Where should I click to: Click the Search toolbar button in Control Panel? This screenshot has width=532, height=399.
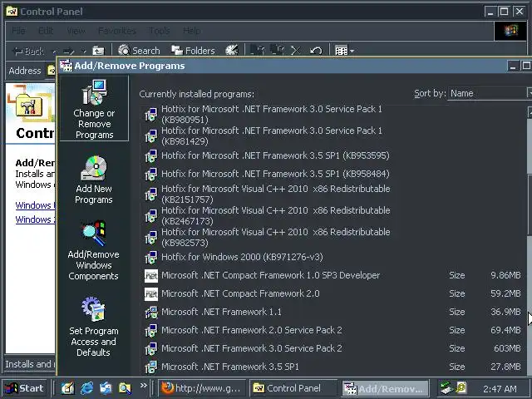point(139,51)
